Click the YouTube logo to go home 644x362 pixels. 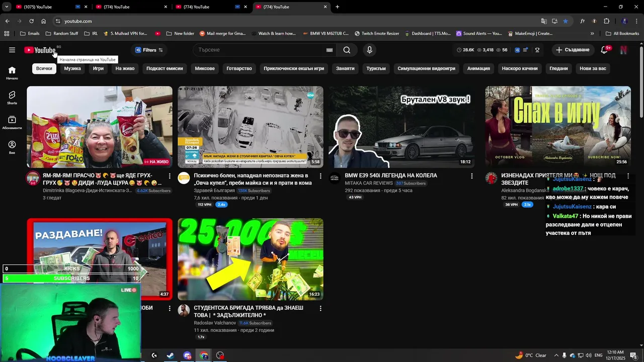[40, 50]
